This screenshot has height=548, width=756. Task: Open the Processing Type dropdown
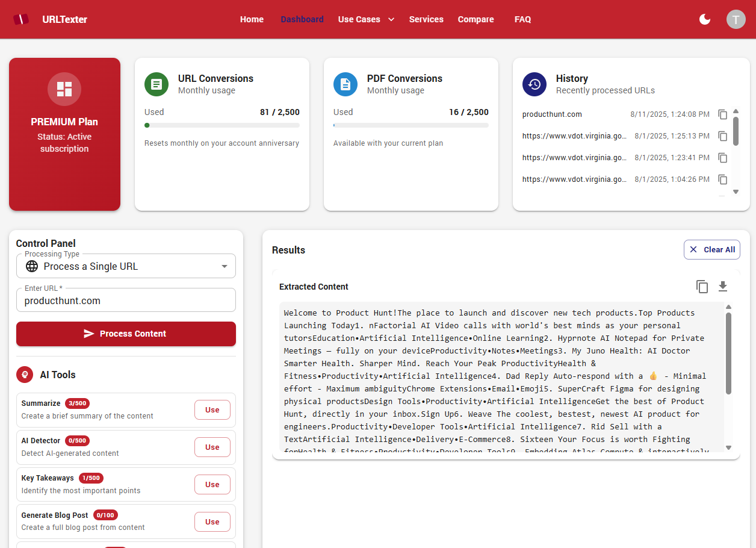tap(126, 266)
